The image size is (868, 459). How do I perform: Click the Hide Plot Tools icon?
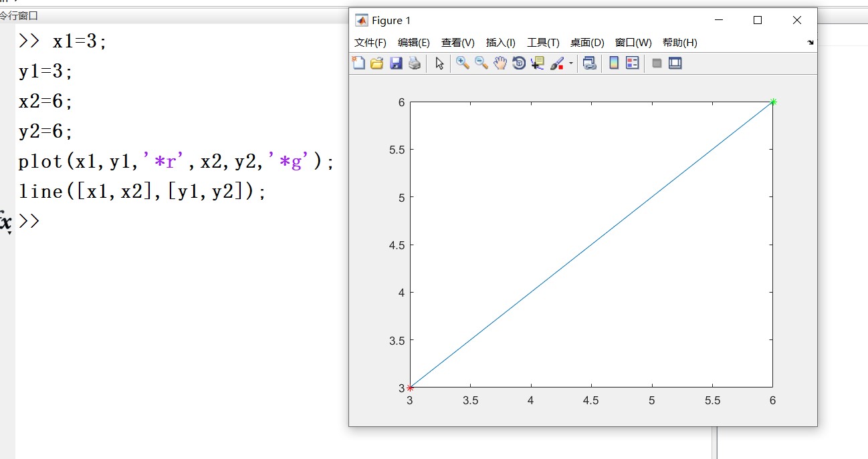pos(657,63)
